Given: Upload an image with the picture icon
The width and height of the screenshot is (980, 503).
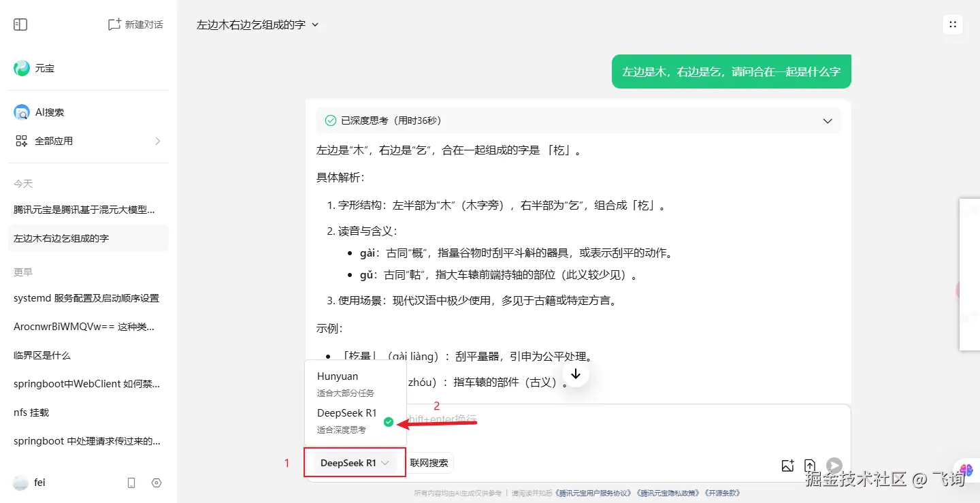Looking at the screenshot, I should [787, 466].
